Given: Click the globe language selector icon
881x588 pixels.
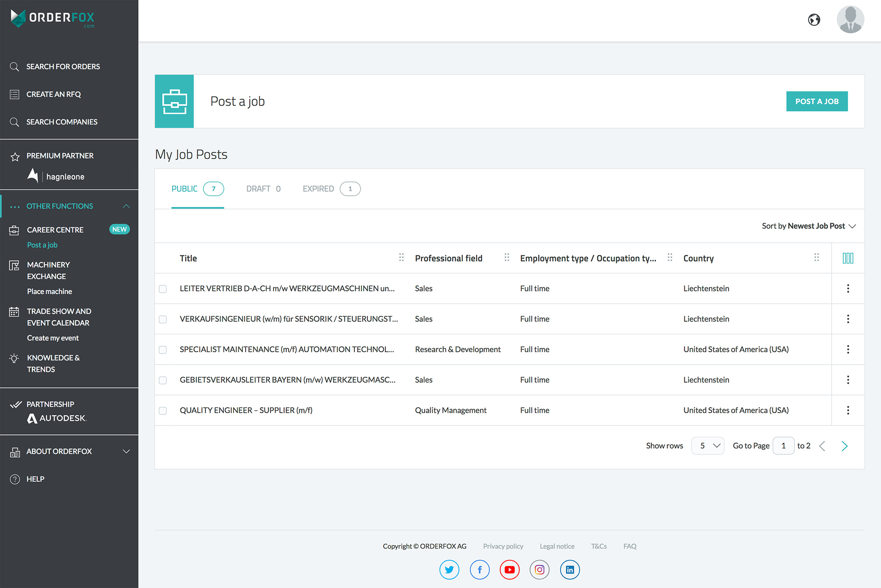Looking at the screenshot, I should [x=814, y=19].
